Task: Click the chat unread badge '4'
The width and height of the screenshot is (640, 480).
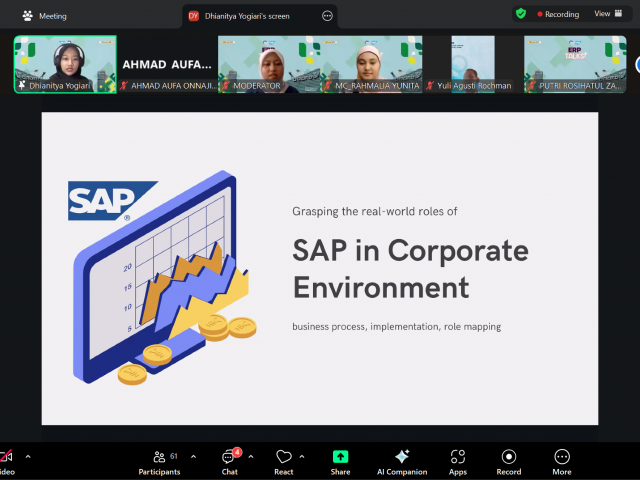Action: pyautogui.click(x=237, y=452)
